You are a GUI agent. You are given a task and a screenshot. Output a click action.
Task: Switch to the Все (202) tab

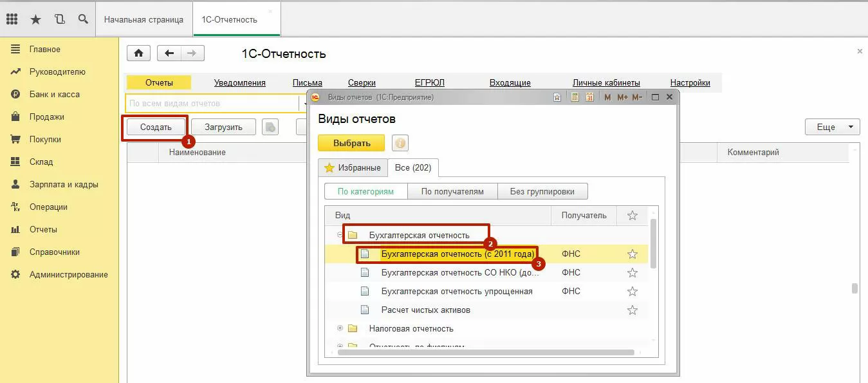click(412, 167)
